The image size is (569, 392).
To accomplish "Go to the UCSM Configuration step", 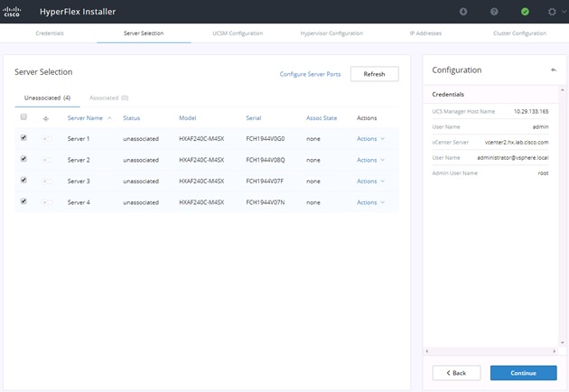I will coord(238,33).
